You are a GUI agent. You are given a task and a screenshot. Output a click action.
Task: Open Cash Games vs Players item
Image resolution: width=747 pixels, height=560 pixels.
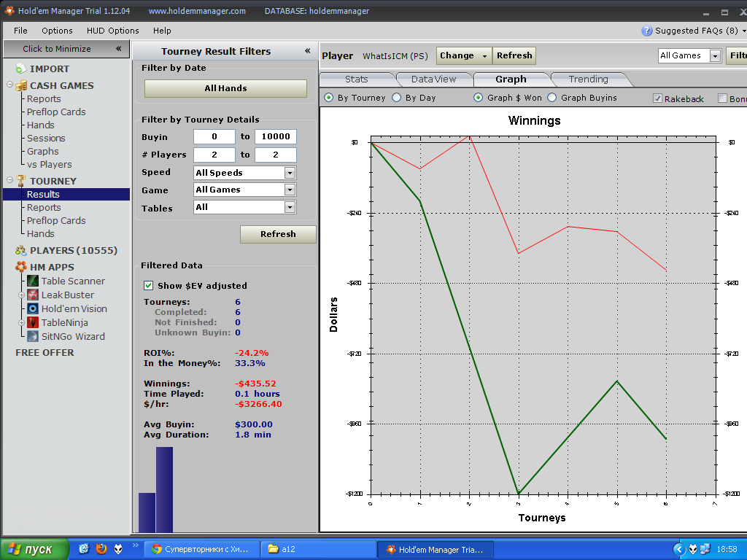[49, 164]
